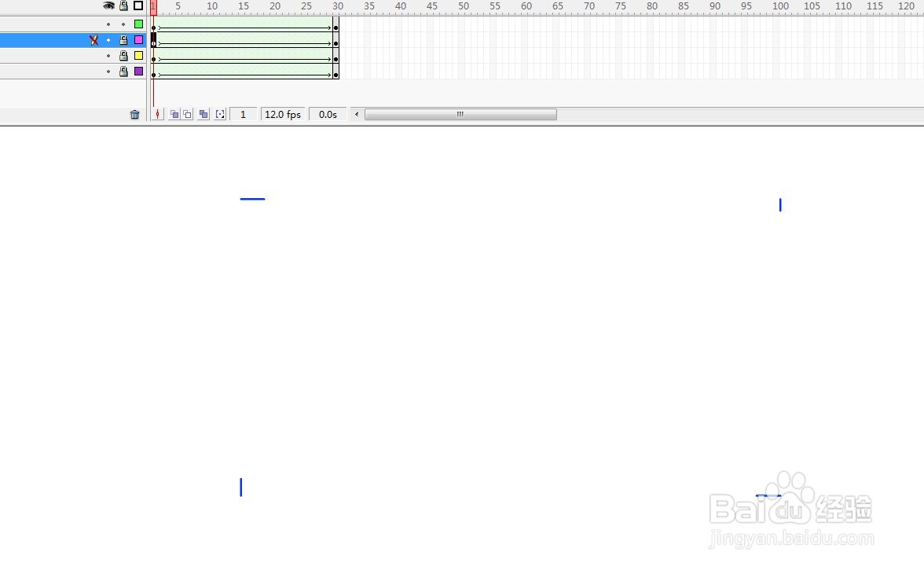The width and height of the screenshot is (924, 570).
Task: Toggle show all layers as outlines icon
Action: [138, 6]
